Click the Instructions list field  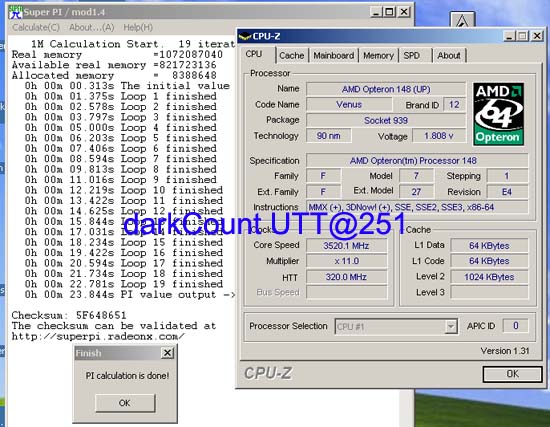click(x=417, y=207)
